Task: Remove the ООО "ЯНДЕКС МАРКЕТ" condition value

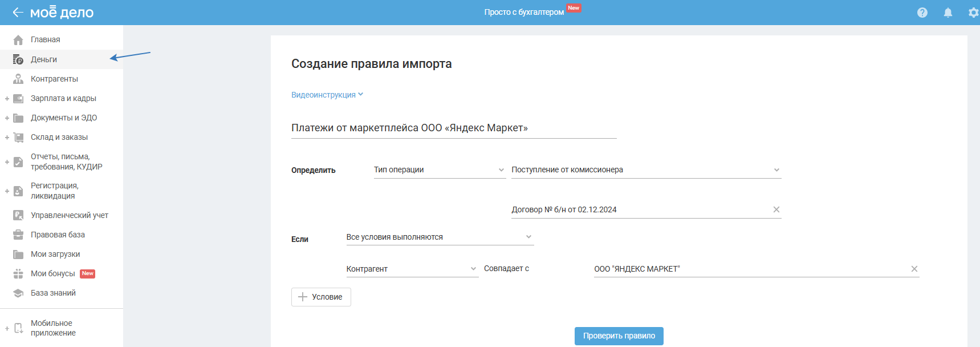Action: click(x=914, y=269)
